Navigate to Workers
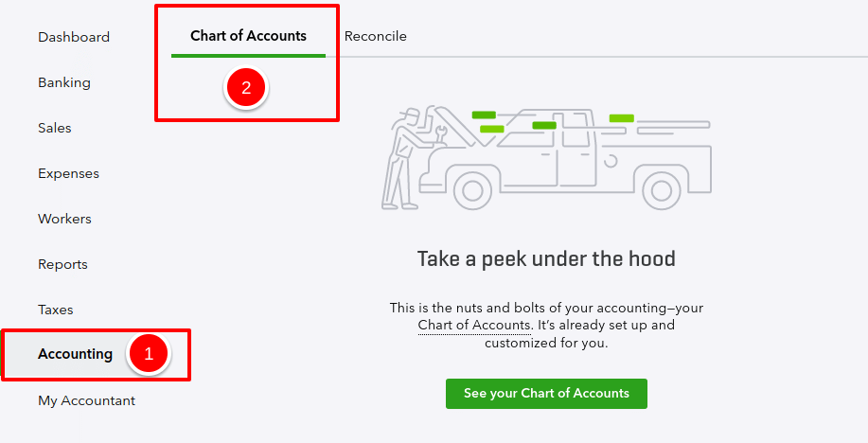 (x=64, y=219)
